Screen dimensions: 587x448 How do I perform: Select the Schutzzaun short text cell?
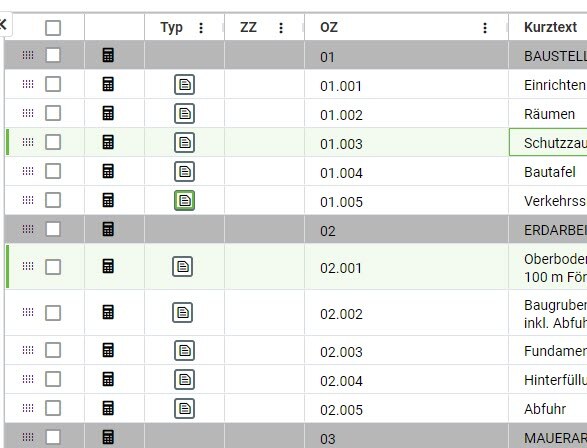(548, 142)
